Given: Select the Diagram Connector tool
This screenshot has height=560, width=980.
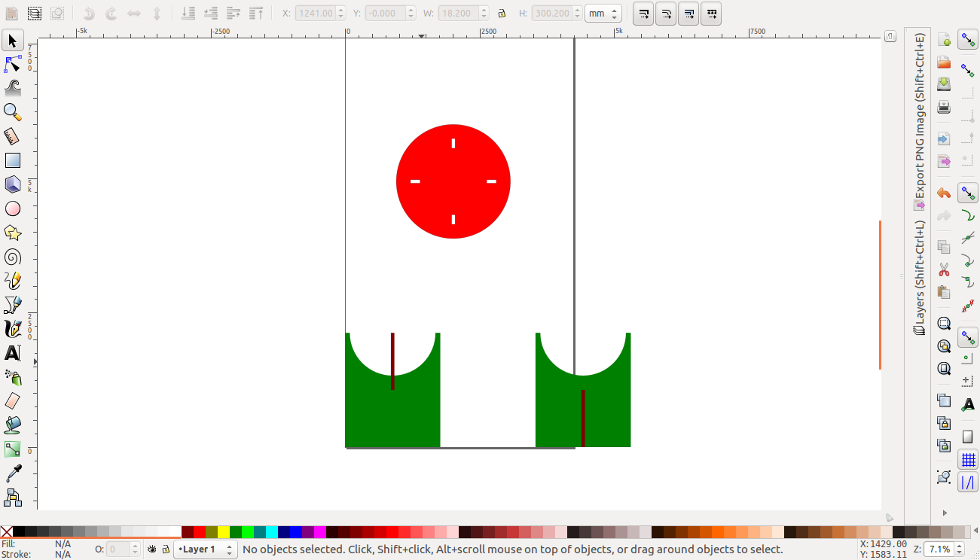Looking at the screenshot, I should (x=13, y=498).
